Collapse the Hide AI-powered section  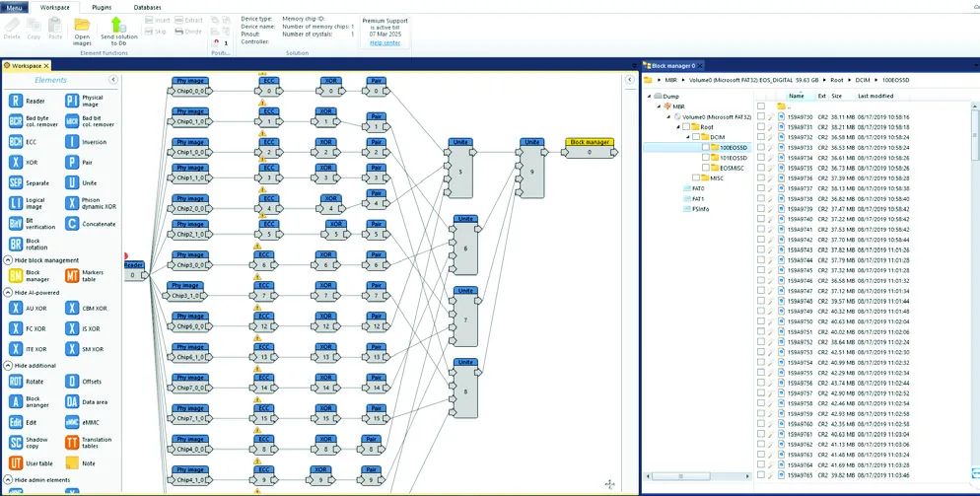click(x=8, y=293)
